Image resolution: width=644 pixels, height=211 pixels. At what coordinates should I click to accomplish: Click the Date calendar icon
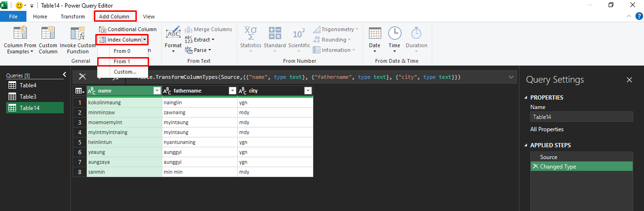[x=375, y=33]
